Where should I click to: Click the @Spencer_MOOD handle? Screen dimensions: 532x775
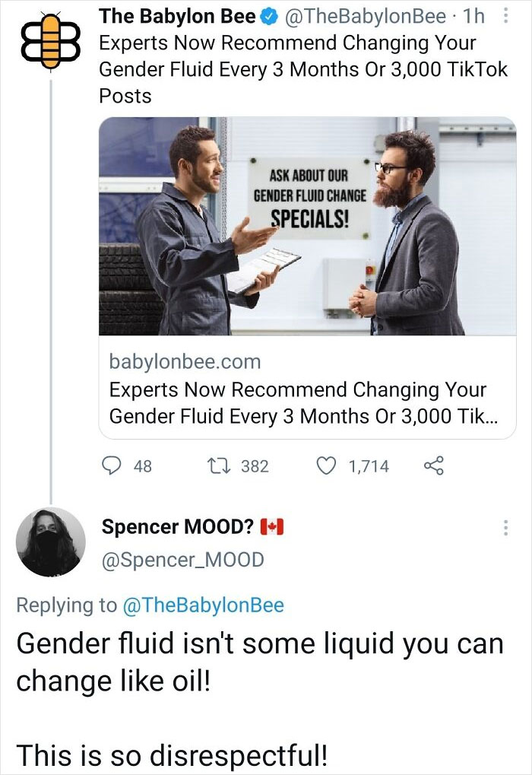click(x=182, y=560)
